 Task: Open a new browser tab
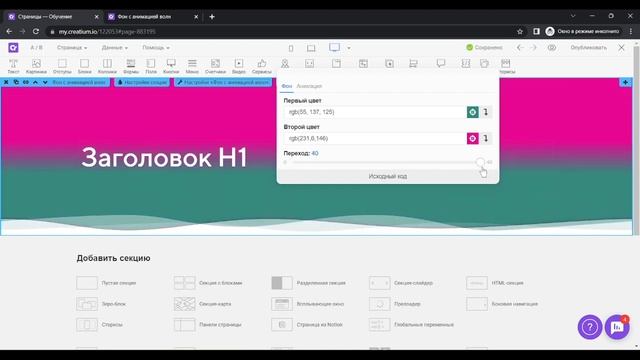[212, 17]
